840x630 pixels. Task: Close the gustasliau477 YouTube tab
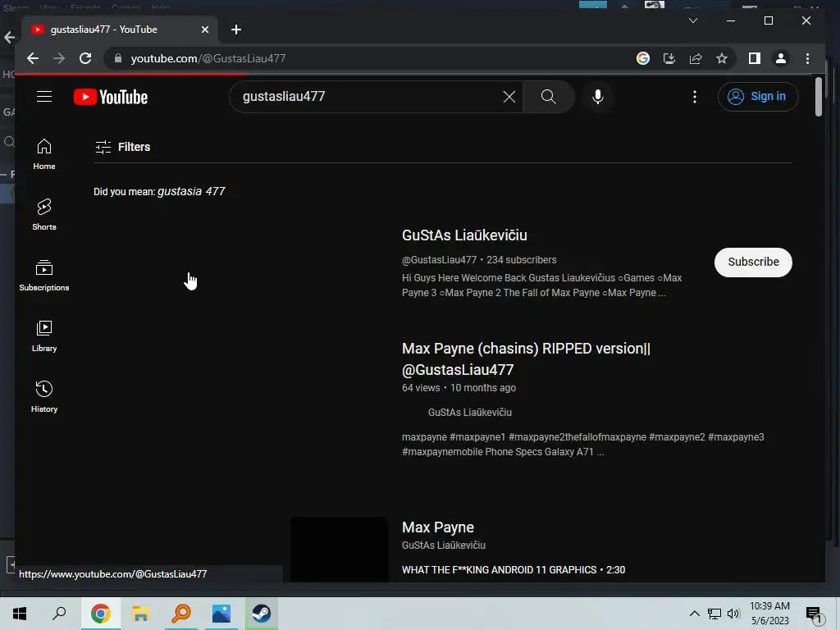tap(204, 30)
